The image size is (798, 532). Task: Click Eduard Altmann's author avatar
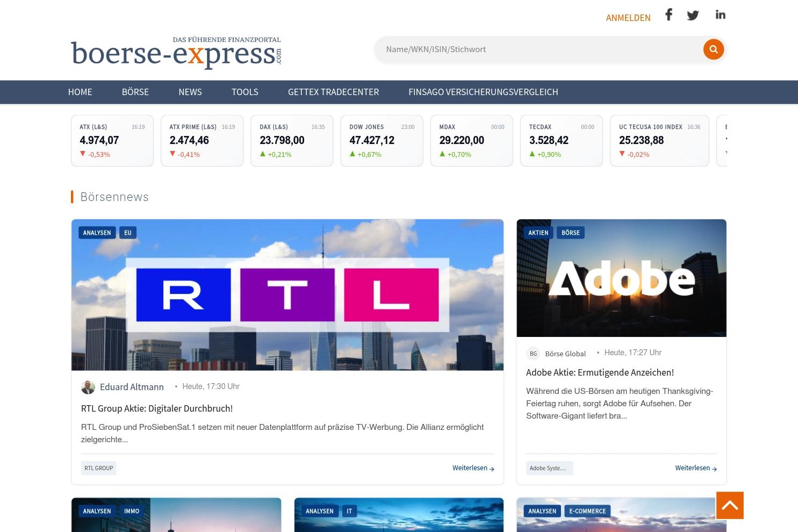88,387
